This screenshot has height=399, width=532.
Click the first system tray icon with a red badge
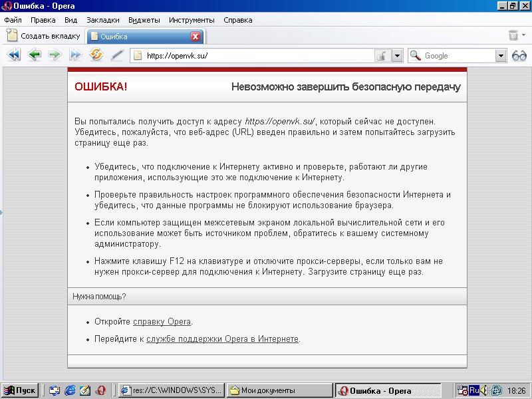462,390
